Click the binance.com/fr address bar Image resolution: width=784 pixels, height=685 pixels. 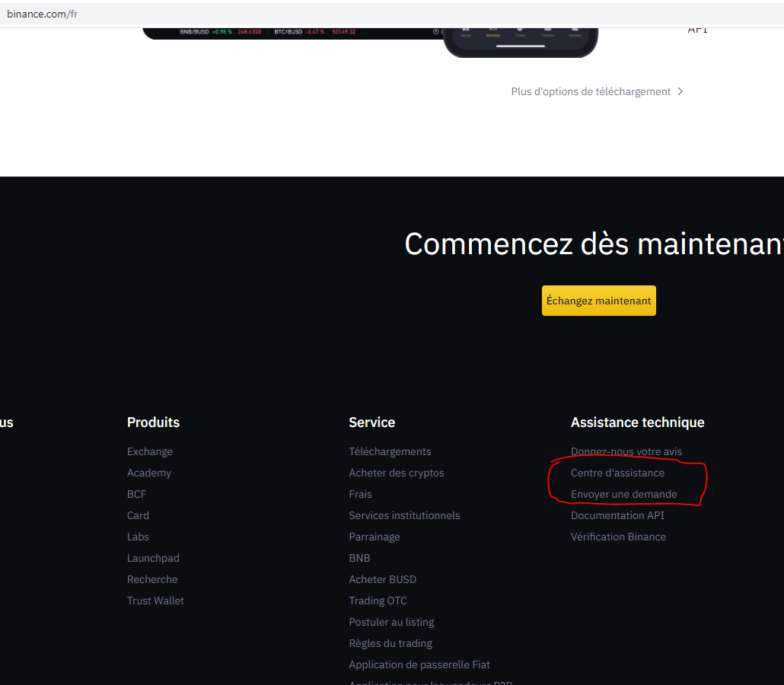coord(392,14)
